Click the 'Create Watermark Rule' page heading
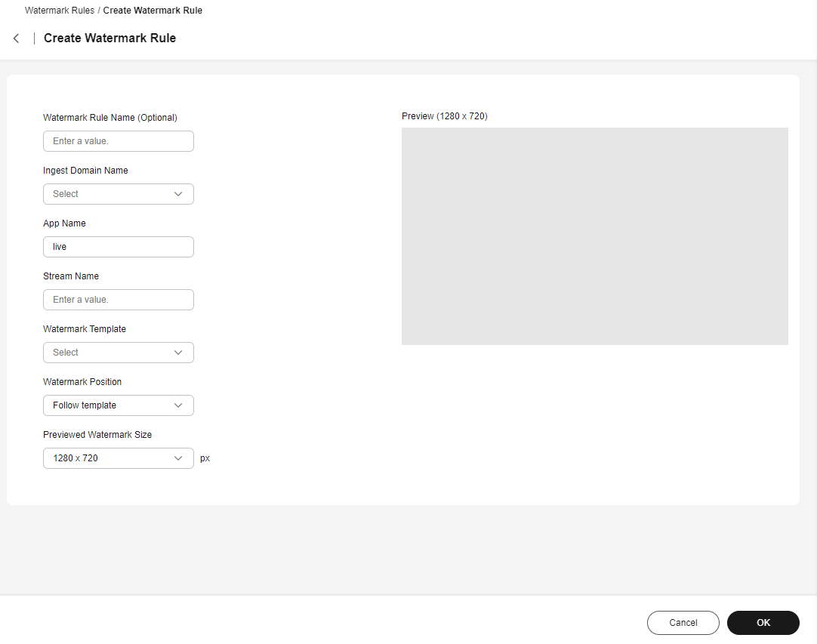Screen dimensions: 817x644 [109, 39]
